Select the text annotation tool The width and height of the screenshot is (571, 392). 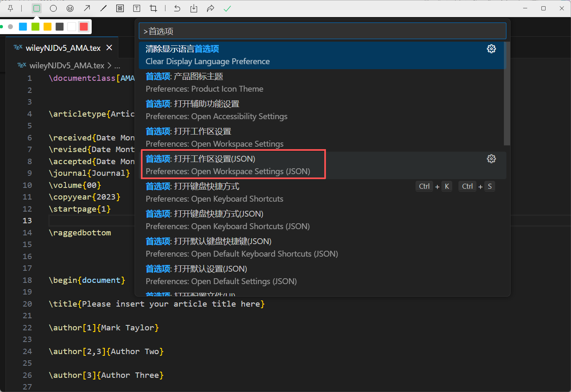click(x=137, y=8)
